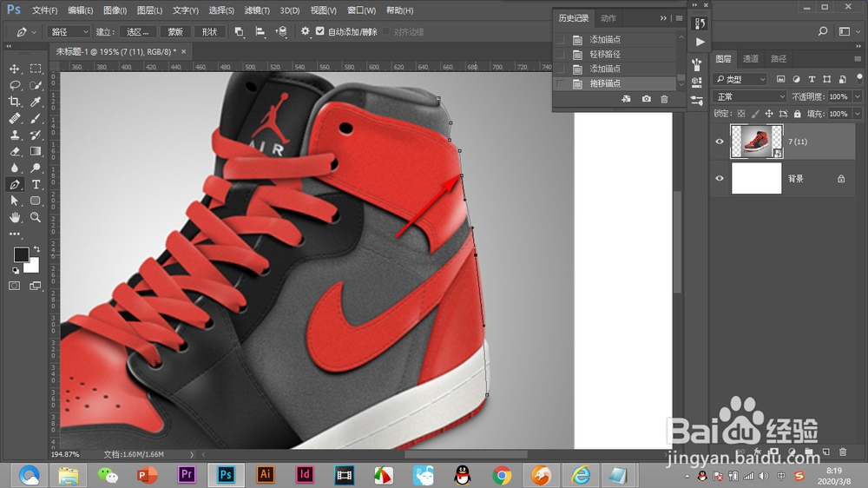
Task: Open pen options gear menu
Action: (x=305, y=31)
